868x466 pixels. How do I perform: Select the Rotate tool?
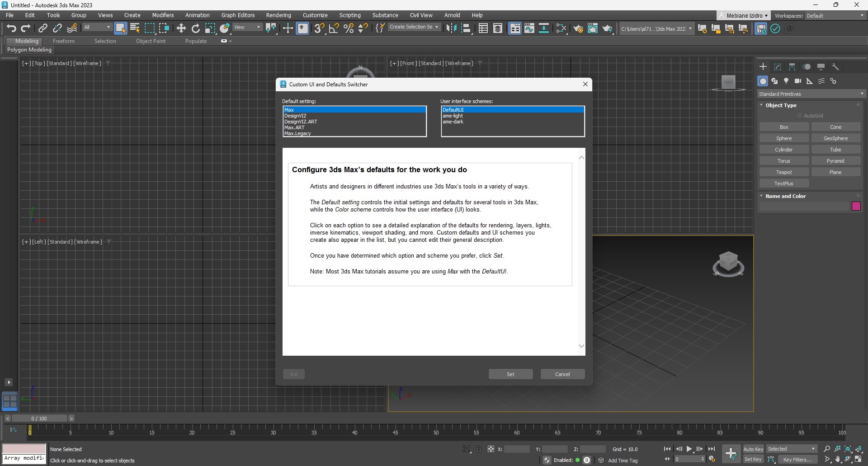[196, 28]
